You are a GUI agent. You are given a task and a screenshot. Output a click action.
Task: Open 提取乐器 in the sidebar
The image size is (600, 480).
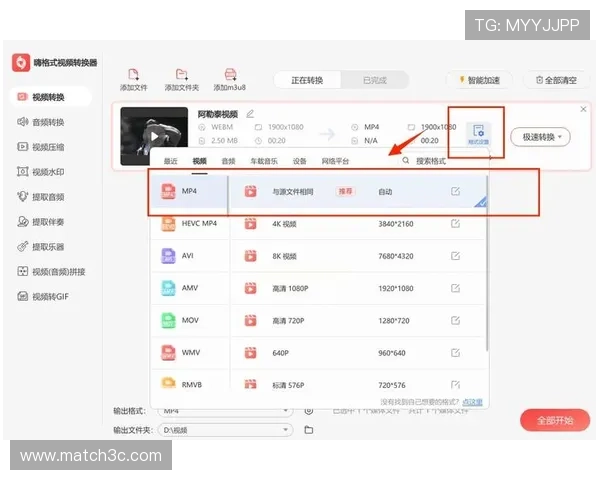41,247
